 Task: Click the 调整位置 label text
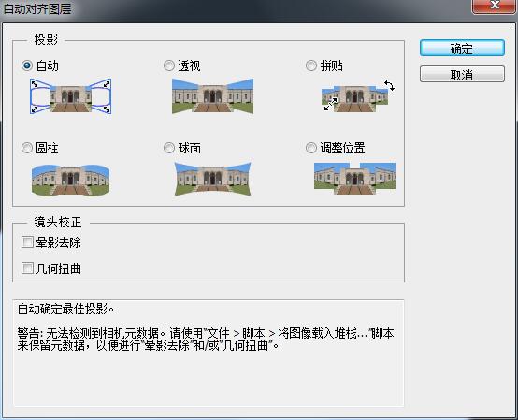pyautogui.click(x=342, y=148)
